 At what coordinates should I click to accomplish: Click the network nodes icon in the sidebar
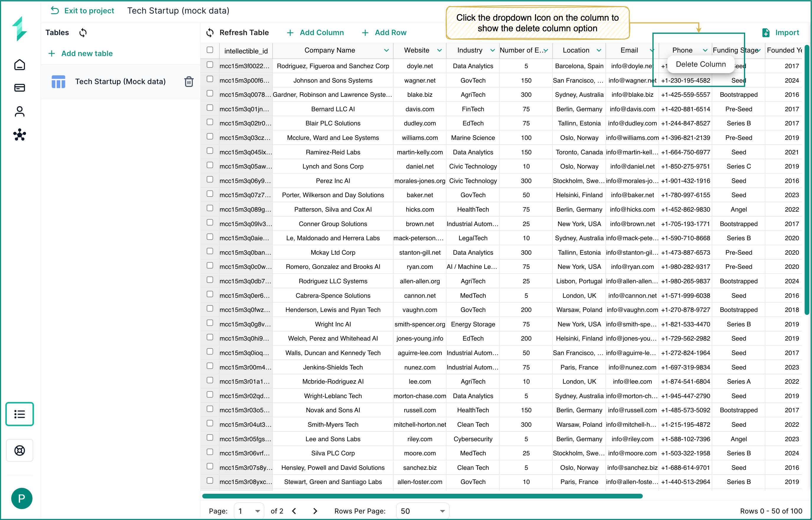tap(19, 135)
